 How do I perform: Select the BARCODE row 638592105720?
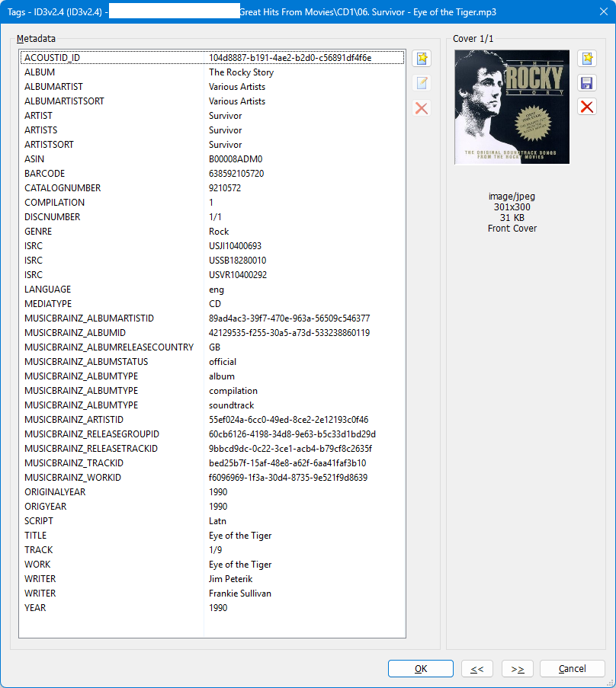tap(212, 173)
